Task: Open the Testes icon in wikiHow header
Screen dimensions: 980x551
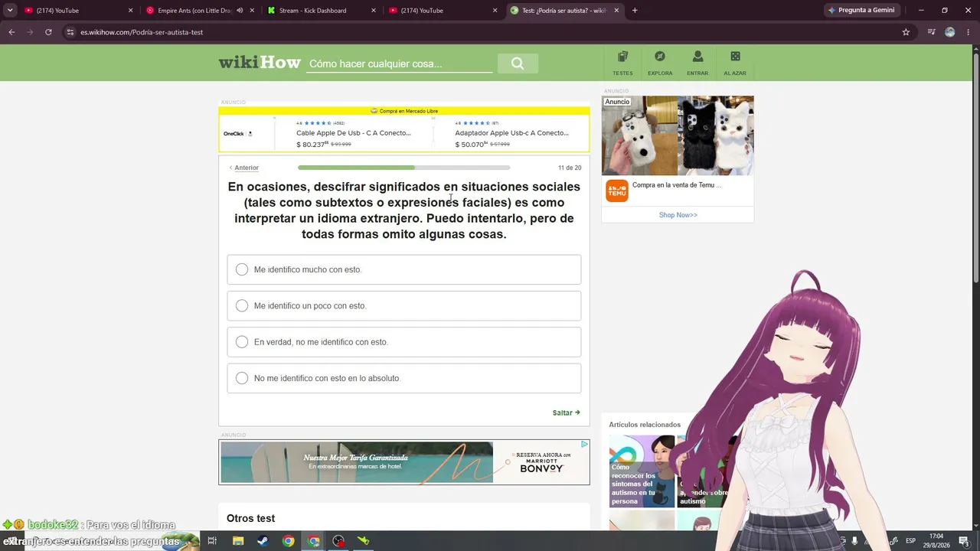Action: pyautogui.click(x=622, y=62)
